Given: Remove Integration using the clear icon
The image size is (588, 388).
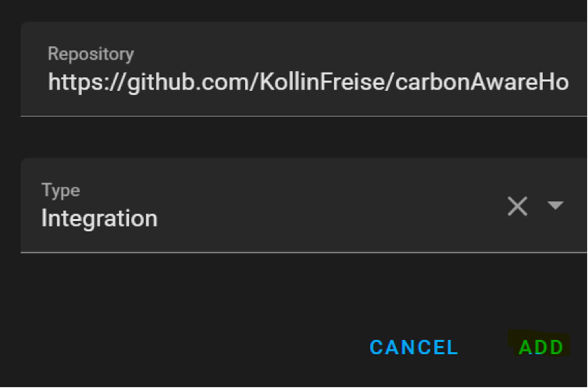Looking at the screenshot, I should 517,206.
